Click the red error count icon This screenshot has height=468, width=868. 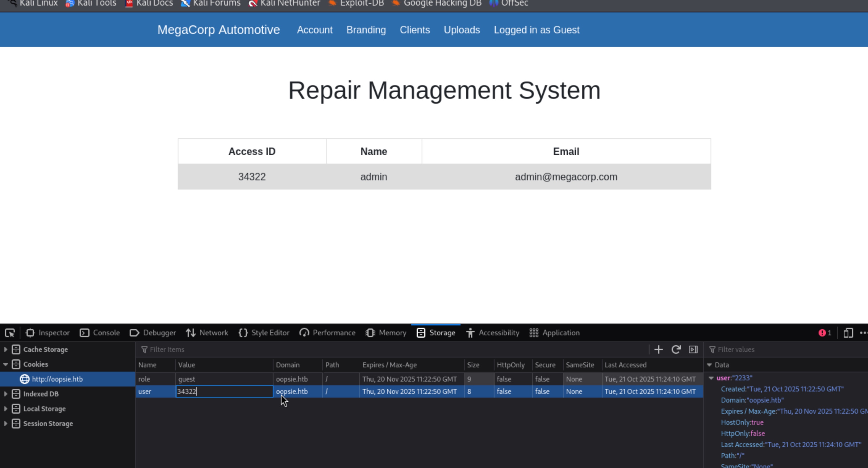[822, 333]
